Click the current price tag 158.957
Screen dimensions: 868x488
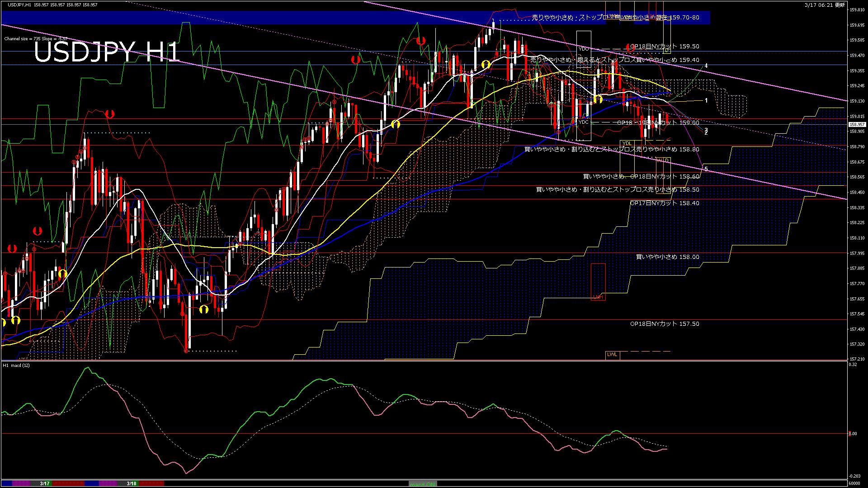(x=857, y=124)
